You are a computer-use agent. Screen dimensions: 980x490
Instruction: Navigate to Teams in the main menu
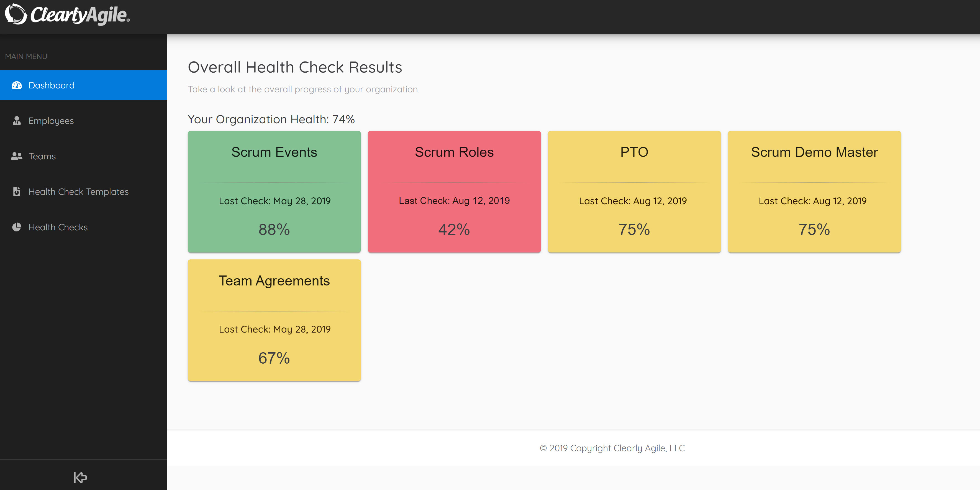(42, 156)
